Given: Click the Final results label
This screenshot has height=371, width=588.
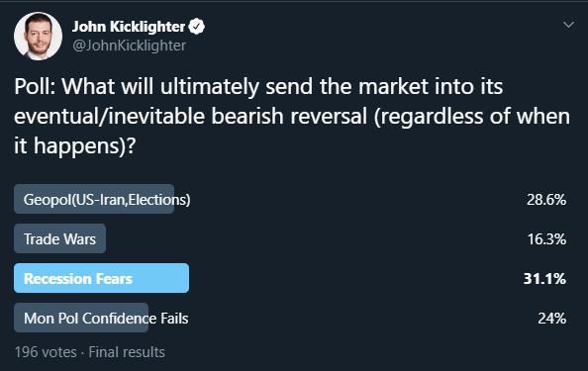Looking at the screenshot, I should click(127, 352).
